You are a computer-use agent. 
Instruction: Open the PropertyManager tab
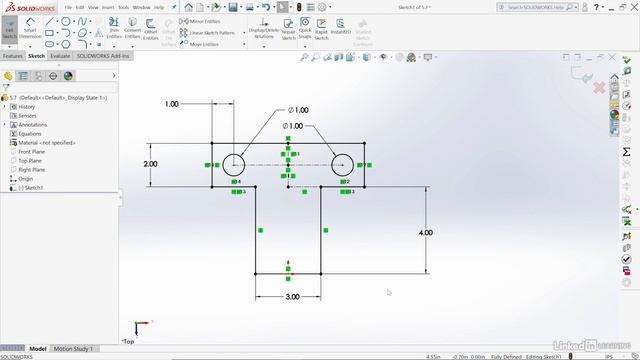pyautogui.click(x=23, y=76)
